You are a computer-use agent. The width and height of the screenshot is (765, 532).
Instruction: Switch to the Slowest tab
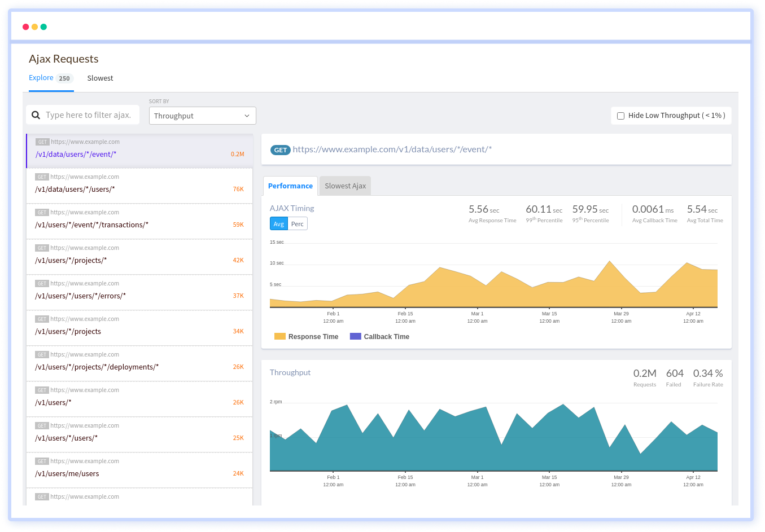(x=100, y=78)
